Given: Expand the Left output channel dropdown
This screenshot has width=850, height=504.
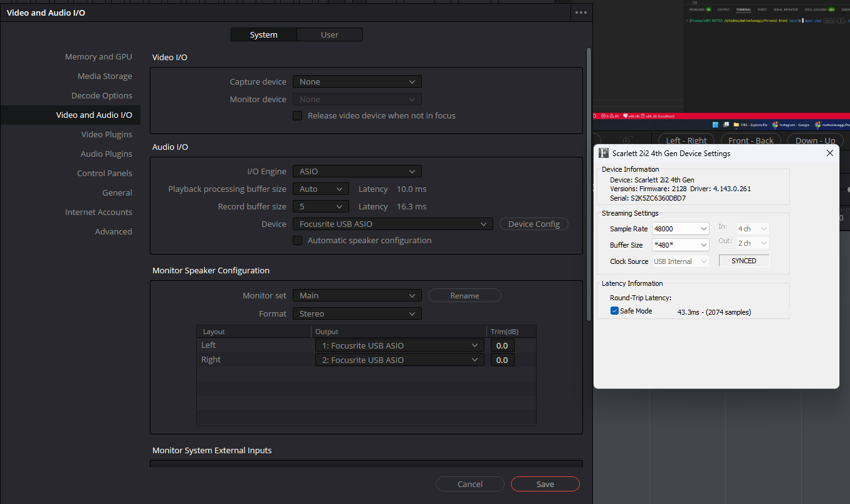Looking at the screenshot, I should point(399,345).
